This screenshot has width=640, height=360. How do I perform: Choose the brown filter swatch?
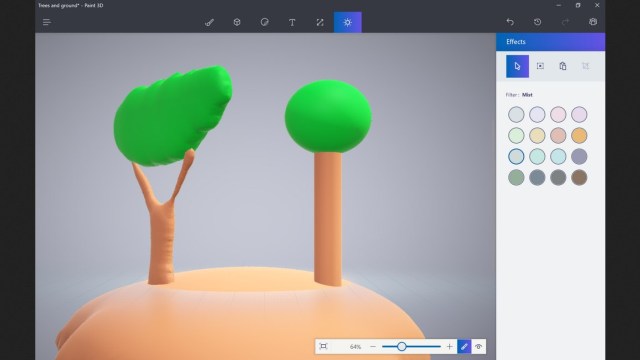coord(579,178)
